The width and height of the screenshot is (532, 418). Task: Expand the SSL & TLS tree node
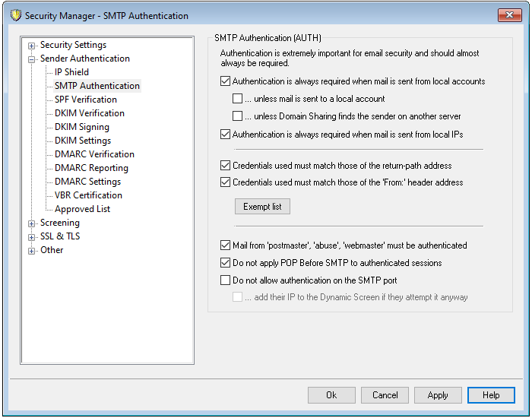32,237
